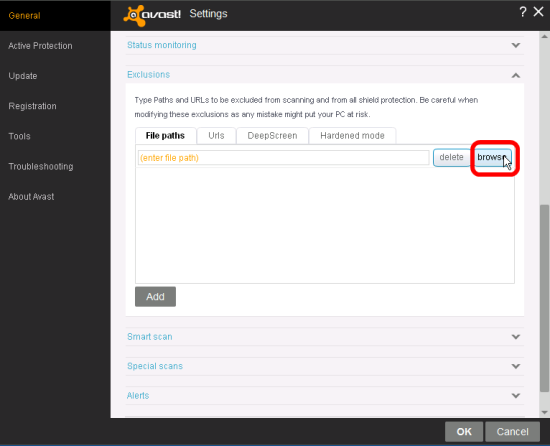Click the Exclusions collapse chevron
550x446 pixels.
pos(516,75)
